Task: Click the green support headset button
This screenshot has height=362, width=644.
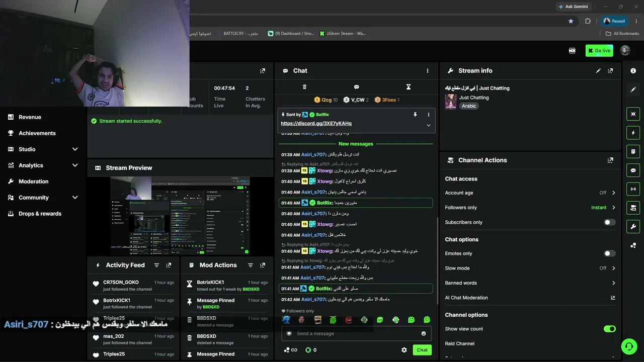Action: click(628, 346)
